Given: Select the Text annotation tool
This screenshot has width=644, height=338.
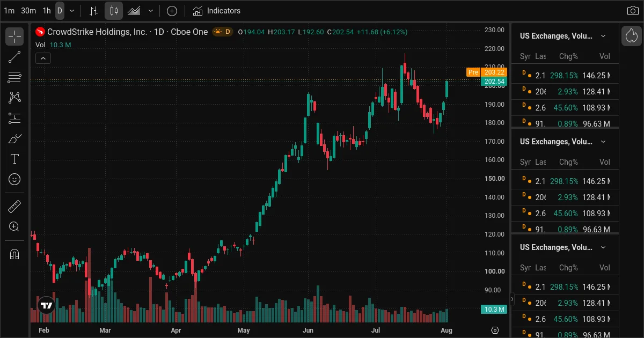Looking at the screenshot, I should coord(14,159).
